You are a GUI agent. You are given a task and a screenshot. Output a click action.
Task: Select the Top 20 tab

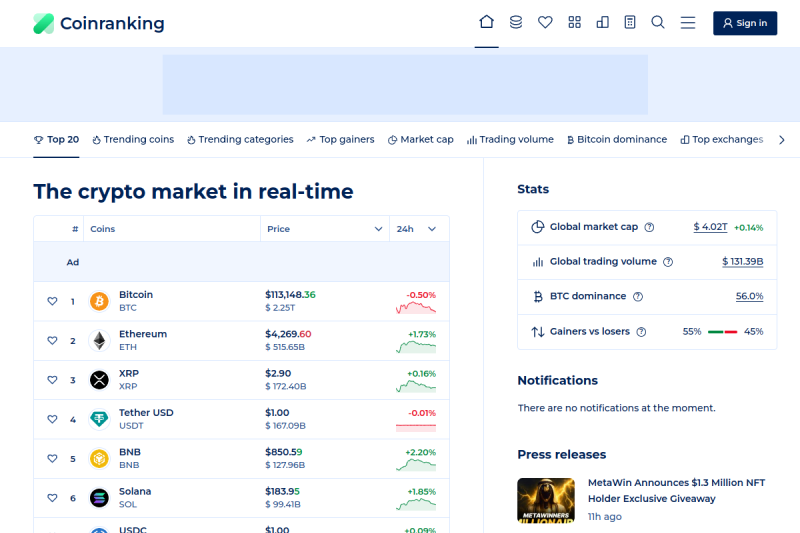56,140
